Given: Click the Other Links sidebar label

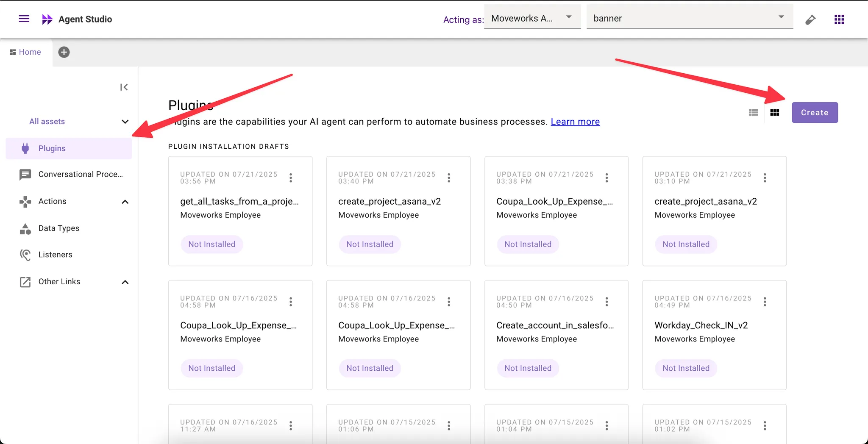Looking at the screenshot, I should click(59, 282).
